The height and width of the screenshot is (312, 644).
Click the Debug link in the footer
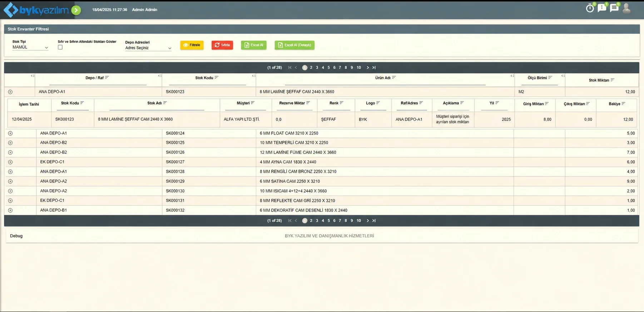(16, 236)
